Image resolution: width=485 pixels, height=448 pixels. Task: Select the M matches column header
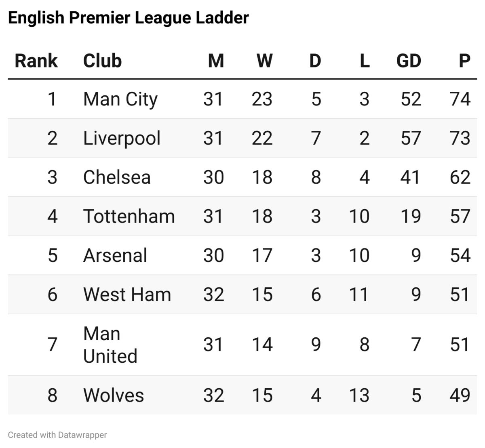216,61
